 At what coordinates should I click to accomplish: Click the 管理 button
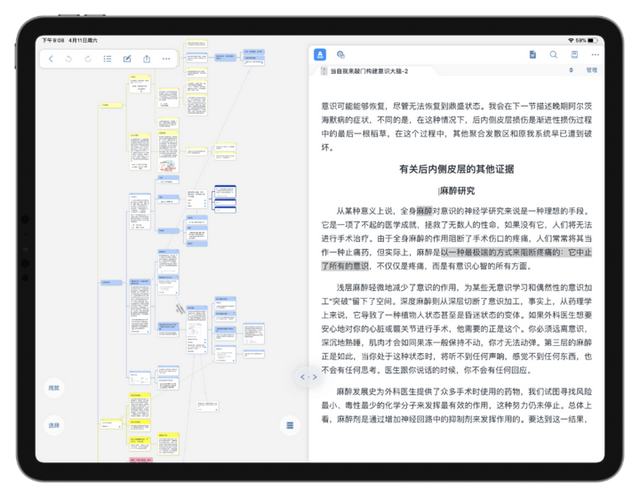pyautogui.click(x=591, y=70)
